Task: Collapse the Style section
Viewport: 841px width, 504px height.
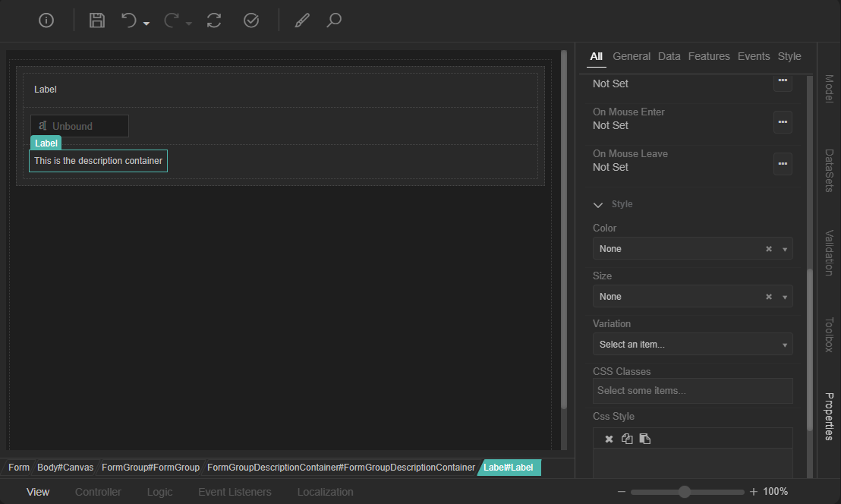Action: tap(598, 205)
